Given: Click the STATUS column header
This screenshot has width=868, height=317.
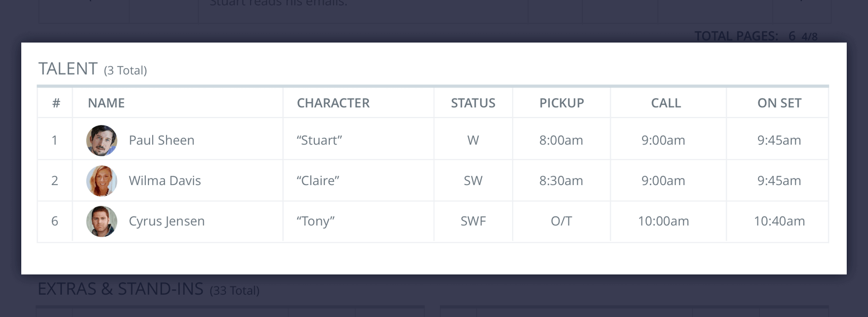Looking at the screenshot, I should (473, 103).
